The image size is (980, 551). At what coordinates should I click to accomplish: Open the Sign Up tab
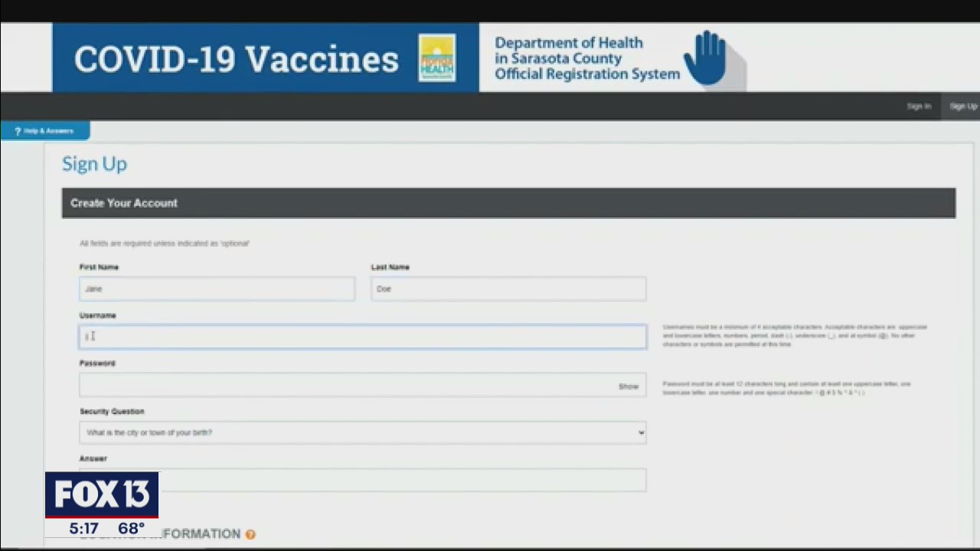963,106
